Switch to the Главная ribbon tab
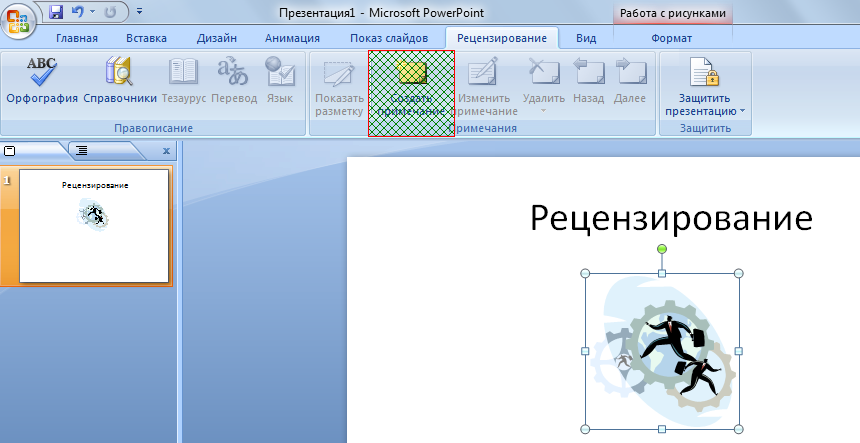Image resolution: width=860 pixels, height=443 pixels. tap(77, 38)
